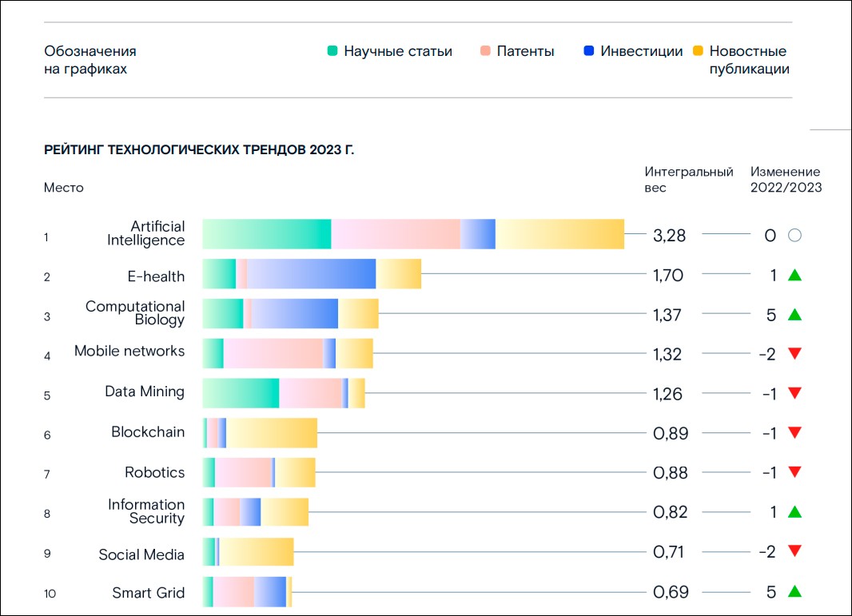Click the red down arrow for Blockchain
Image resolution: width=852 pixels, height=616 pixels.
coord(795,432)
